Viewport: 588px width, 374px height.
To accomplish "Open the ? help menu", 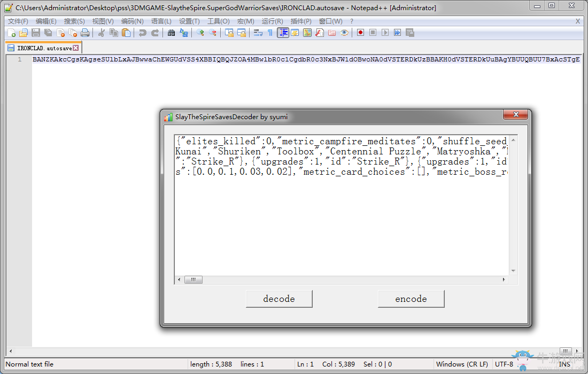I will coord(351,21).
